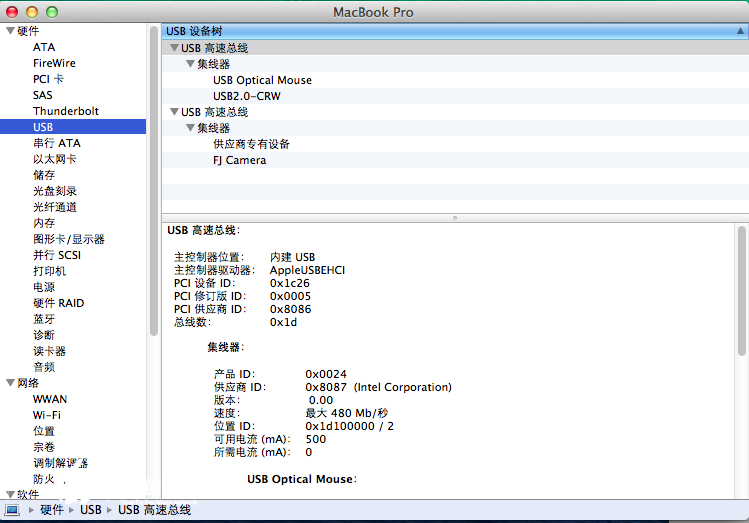Open FireWire hardware section
749x523 pixels.
point(54,63)
